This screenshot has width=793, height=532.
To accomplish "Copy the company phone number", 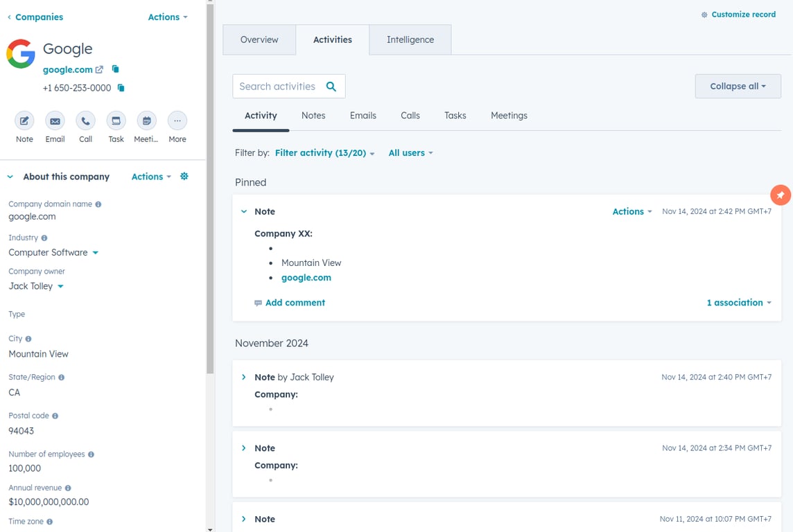I will click(121, 88).
